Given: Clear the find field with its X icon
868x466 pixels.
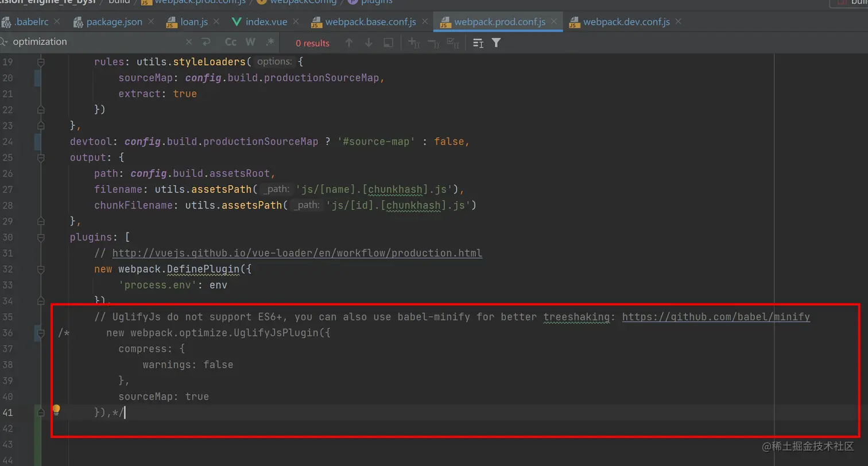Looking at the screenshot, I should 189,42.
